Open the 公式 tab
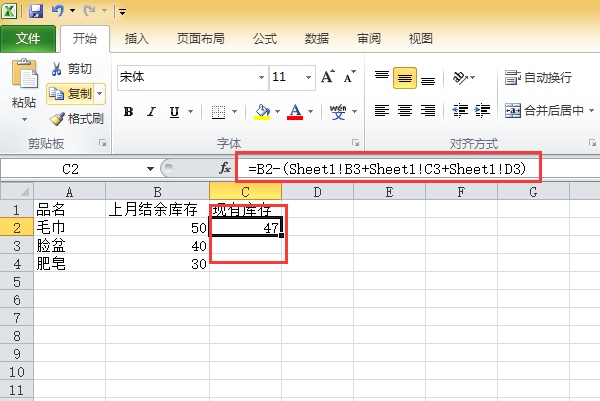Viewport: 600px width, 401px height. tap(265, 38)
